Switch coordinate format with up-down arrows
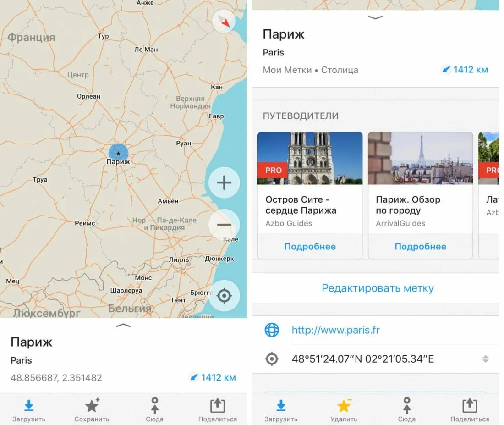This screenshot has height=425, width=504. point(485,359)
